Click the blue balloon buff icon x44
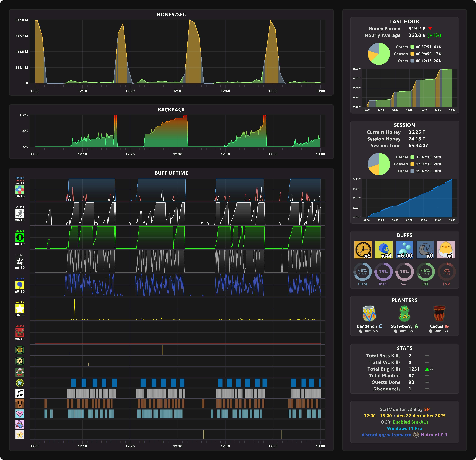This screenshot has width=476, height=460. pos(384,250)
